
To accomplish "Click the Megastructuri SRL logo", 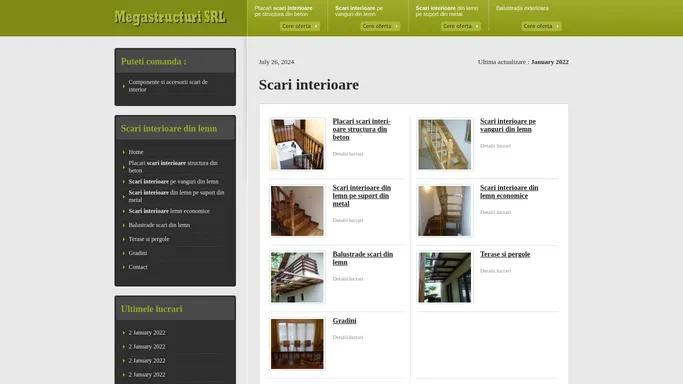I will point(170,17).
